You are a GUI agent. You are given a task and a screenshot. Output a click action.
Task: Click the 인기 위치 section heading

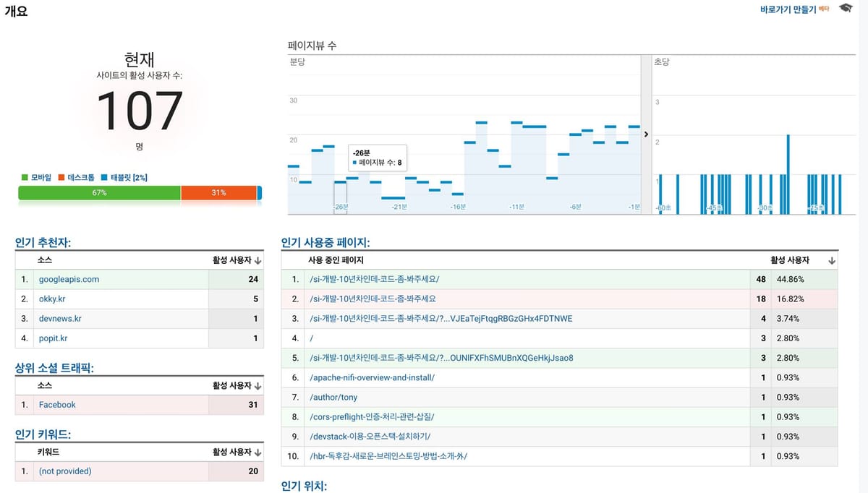[304, 486]
